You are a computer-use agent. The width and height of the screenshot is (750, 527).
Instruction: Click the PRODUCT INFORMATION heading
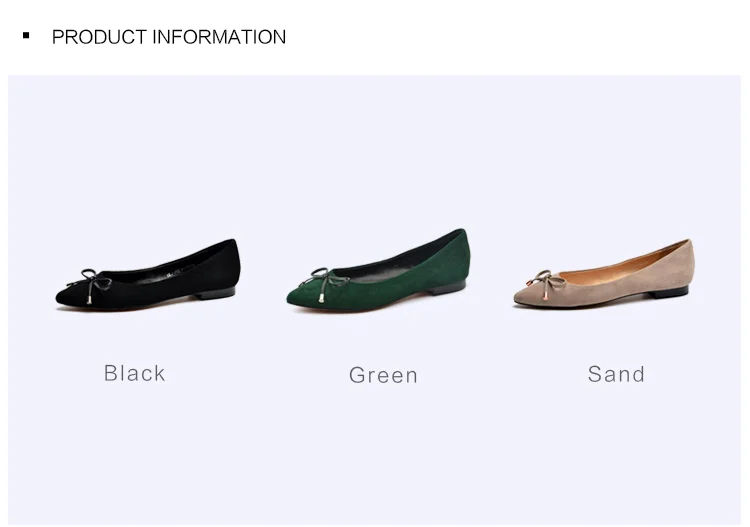coord(169,37)
